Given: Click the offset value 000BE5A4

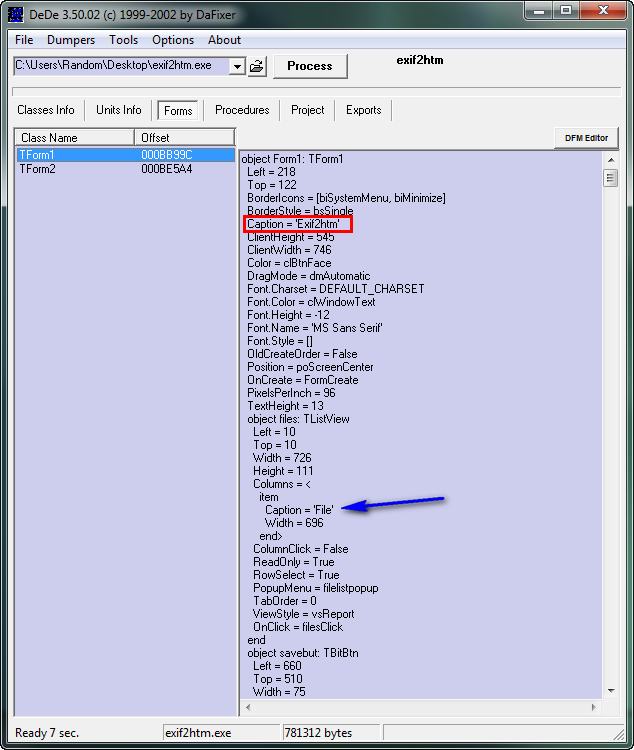Looking at the screenshot, I should point(167,169).
